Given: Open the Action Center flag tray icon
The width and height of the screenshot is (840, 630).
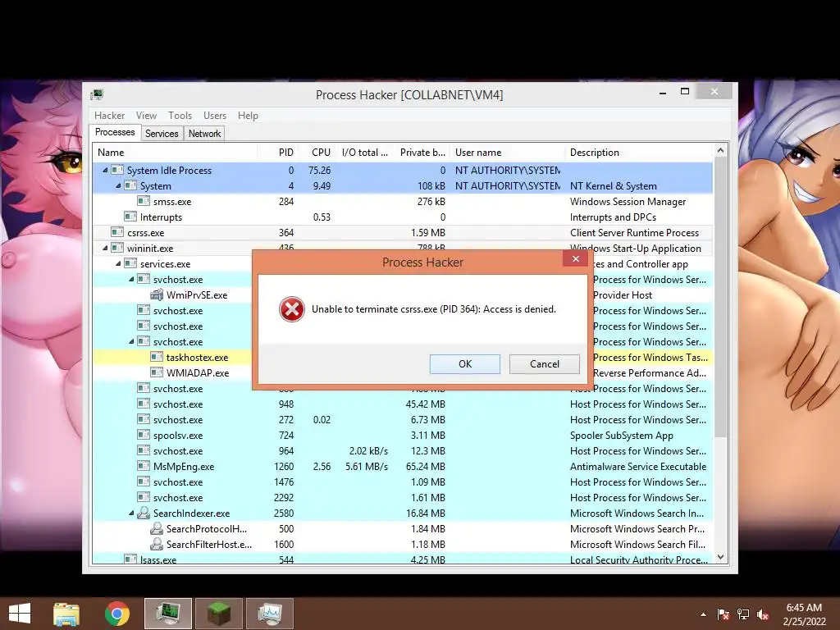Looking at the screenshot, I should (723, 614).
